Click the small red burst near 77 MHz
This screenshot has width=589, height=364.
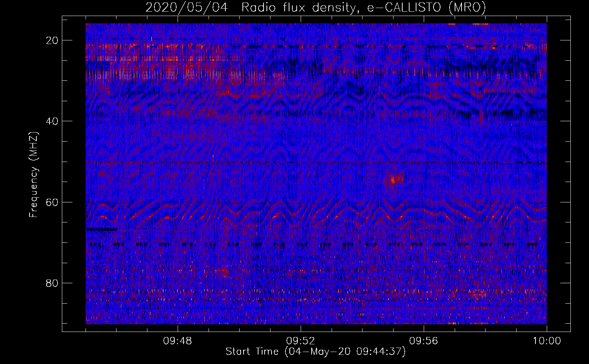[x=225, y=271]
